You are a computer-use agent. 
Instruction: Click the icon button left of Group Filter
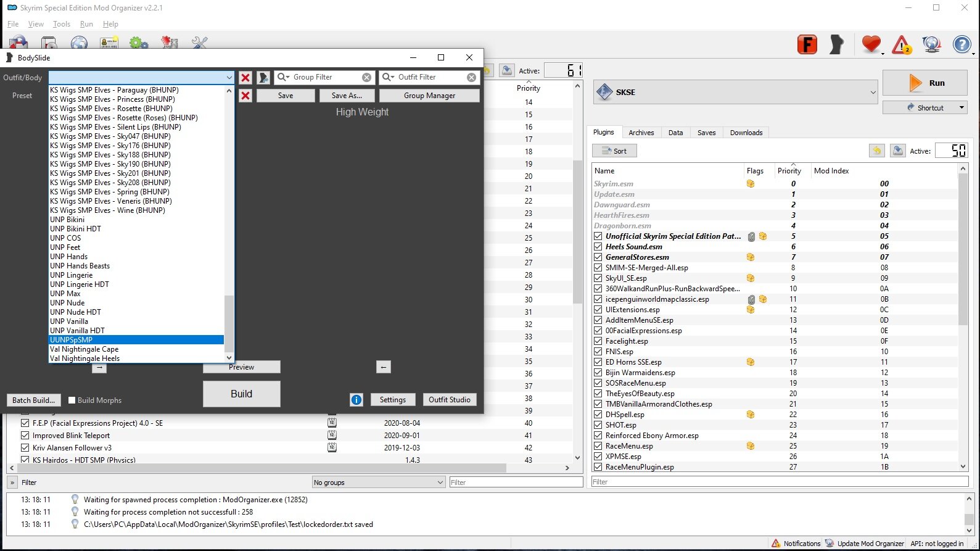263,78
